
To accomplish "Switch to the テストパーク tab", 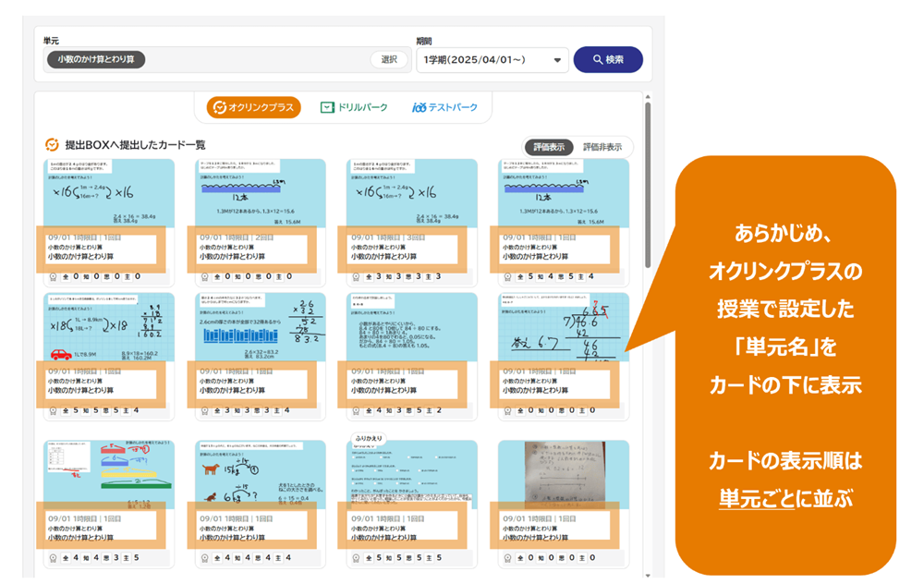I will click(445, 108).
